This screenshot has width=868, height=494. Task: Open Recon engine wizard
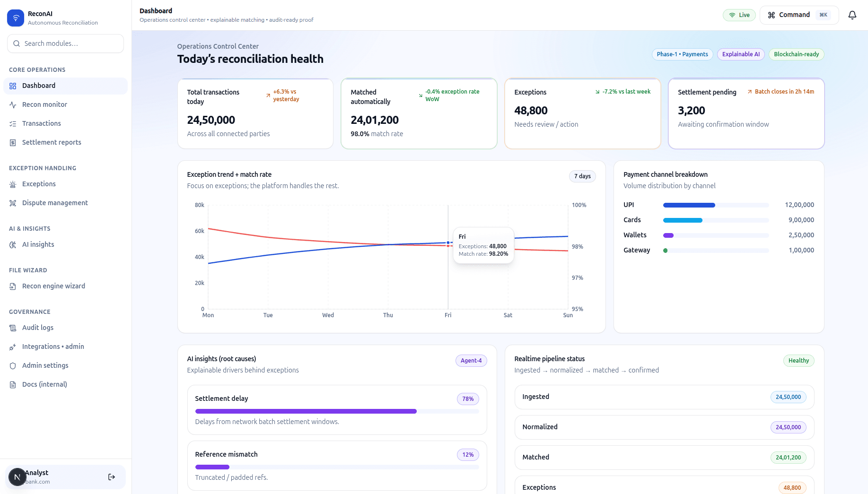pos(65,286)
